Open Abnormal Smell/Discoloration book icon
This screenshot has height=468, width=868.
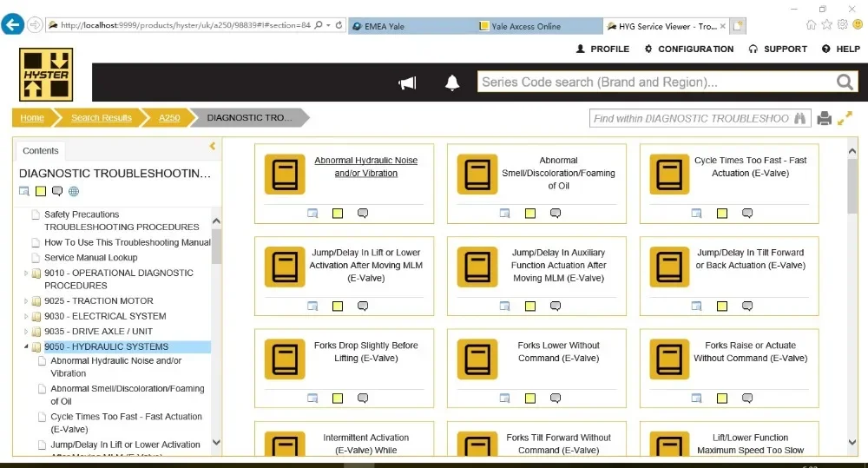pos(477,174)
